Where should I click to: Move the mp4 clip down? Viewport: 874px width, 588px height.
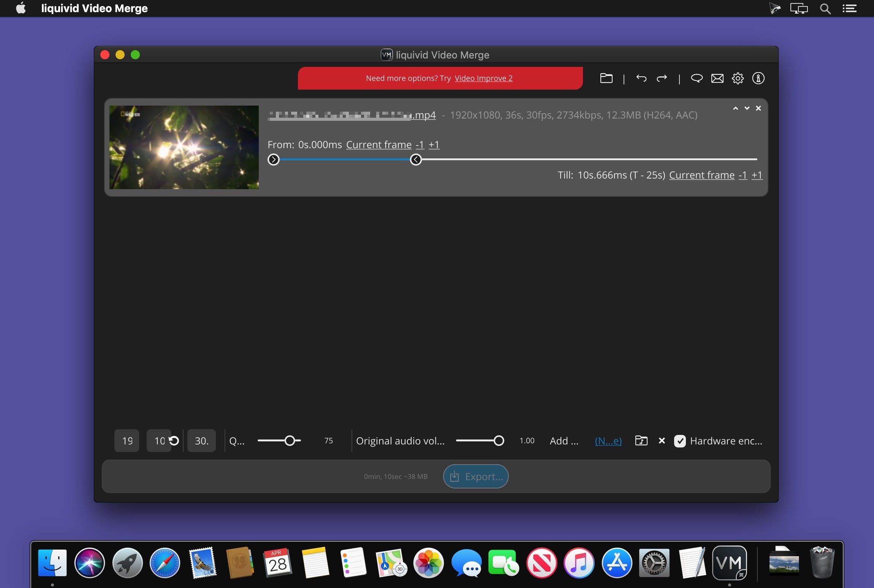coord(747,108)
